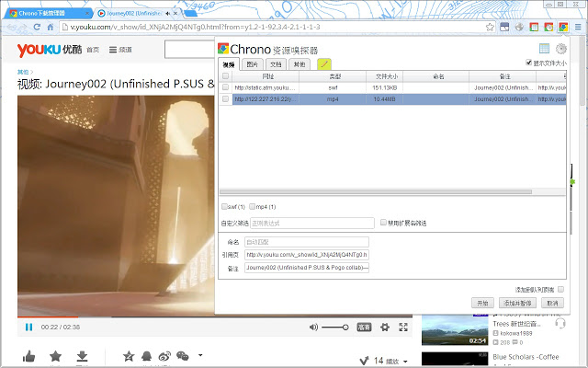
Task: Switch to the Chrono下载管理器 browser tab
Action: 47,13
